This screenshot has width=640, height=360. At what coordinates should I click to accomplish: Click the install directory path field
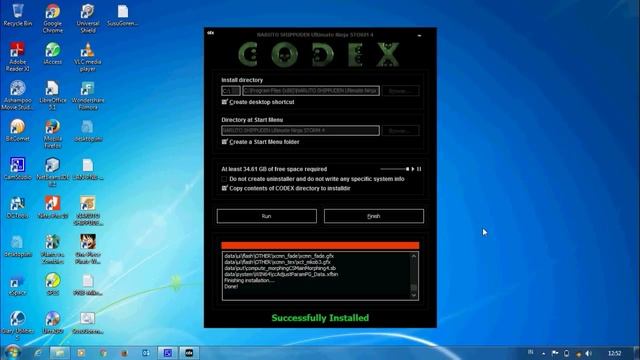311,91
